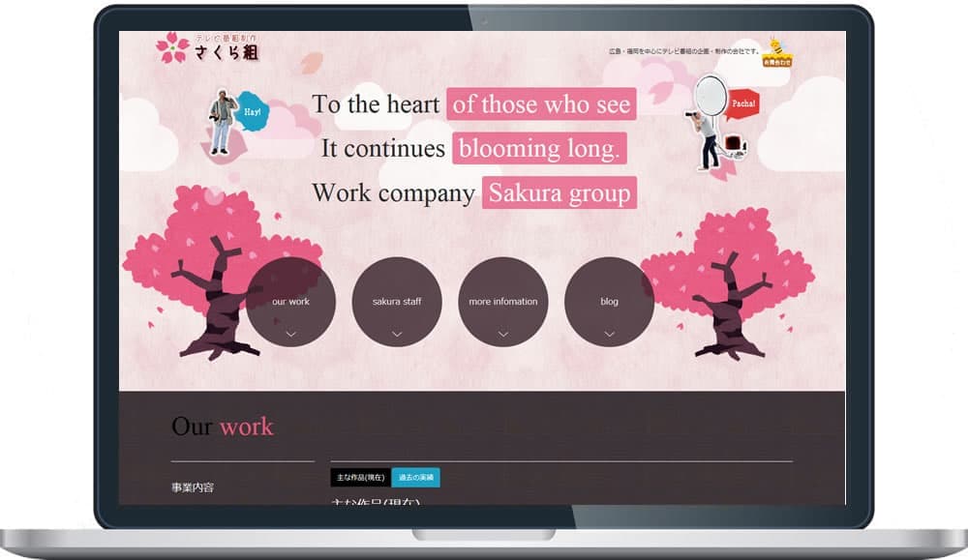Click the down chevron under 'blog'
This screenshot has width=968, height=560.
click(x=609, y=334)
